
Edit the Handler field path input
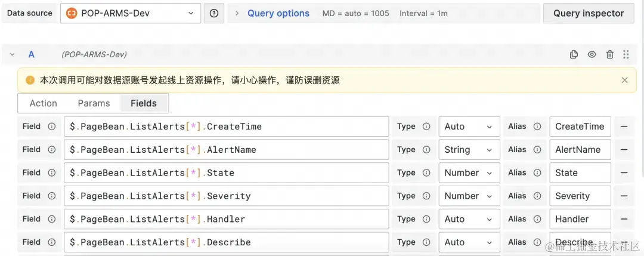226,219
